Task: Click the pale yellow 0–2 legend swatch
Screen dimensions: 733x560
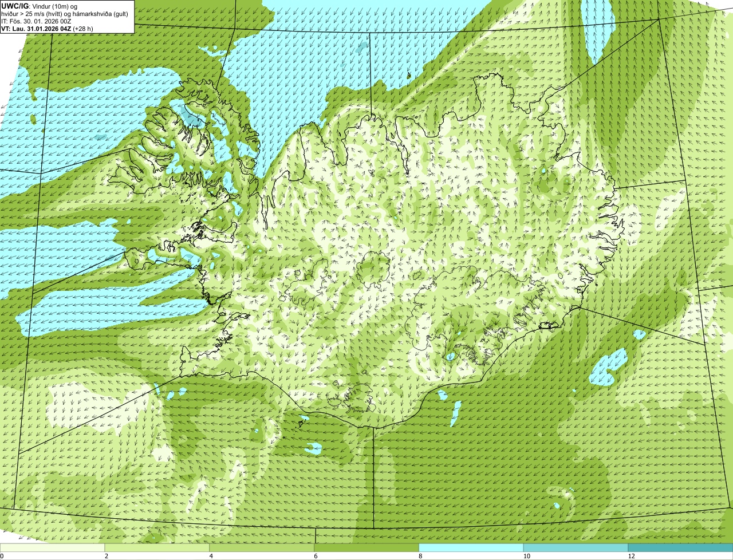Action: (x=52, y=548)
